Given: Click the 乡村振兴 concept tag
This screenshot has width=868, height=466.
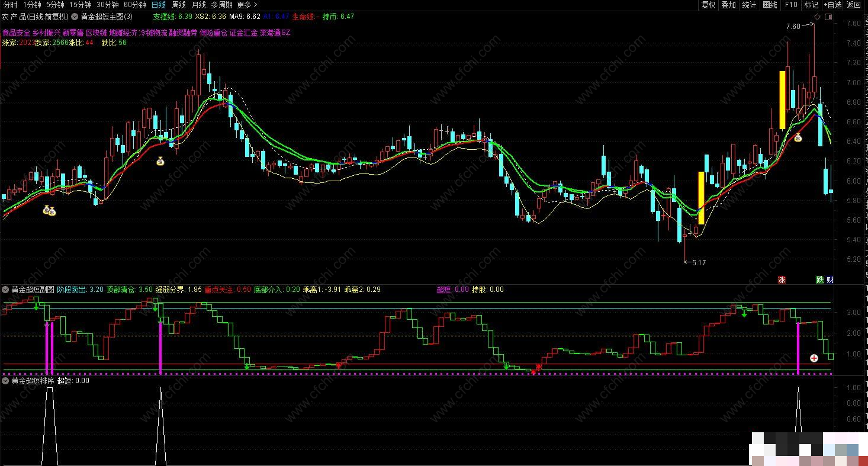Looking at the screenshot, I should point(46,33).
